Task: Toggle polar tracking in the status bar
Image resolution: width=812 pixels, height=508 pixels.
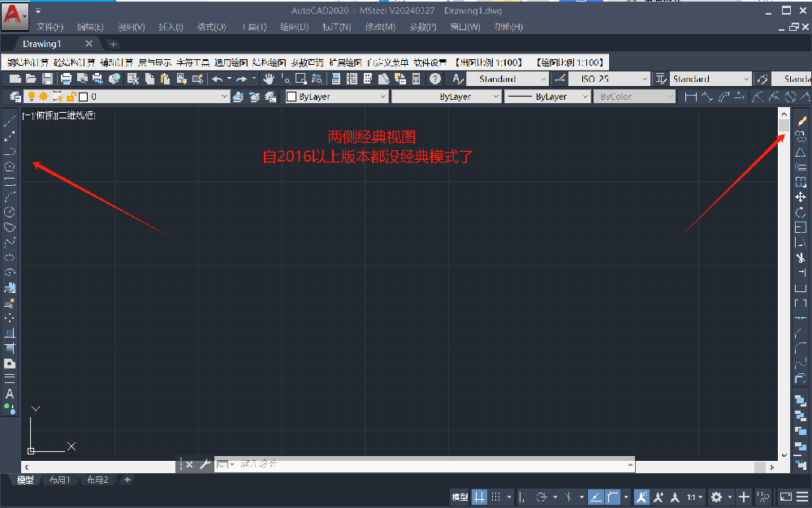Action: 541,497
